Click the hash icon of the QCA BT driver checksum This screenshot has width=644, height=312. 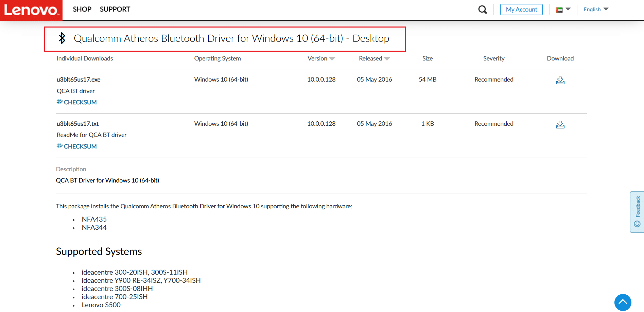[59, 102]
